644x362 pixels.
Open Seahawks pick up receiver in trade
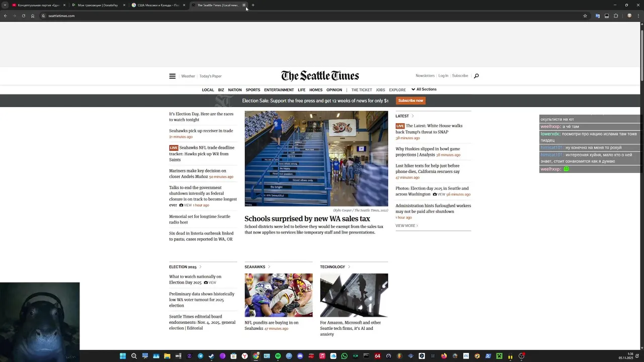tap(201, 131)
